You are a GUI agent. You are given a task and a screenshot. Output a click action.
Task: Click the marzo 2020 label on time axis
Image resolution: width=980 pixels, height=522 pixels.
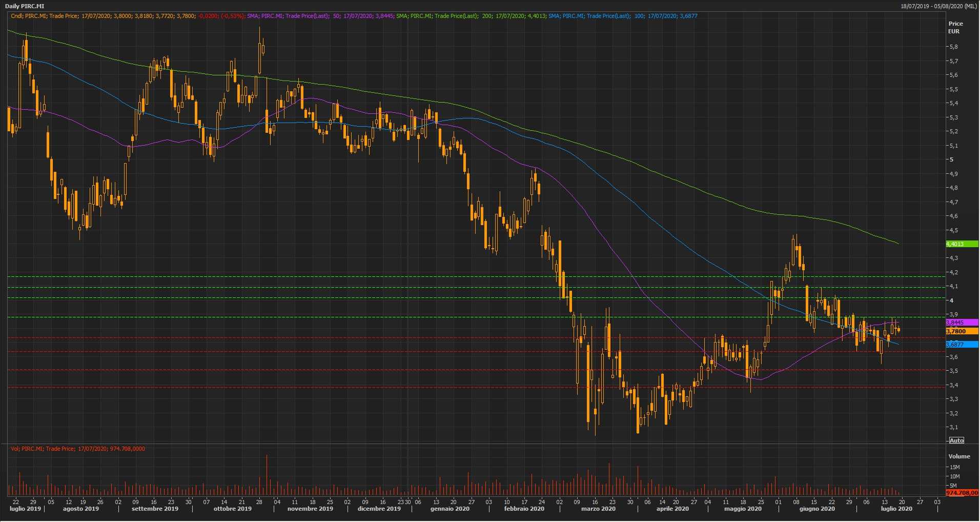pos(598,509)
